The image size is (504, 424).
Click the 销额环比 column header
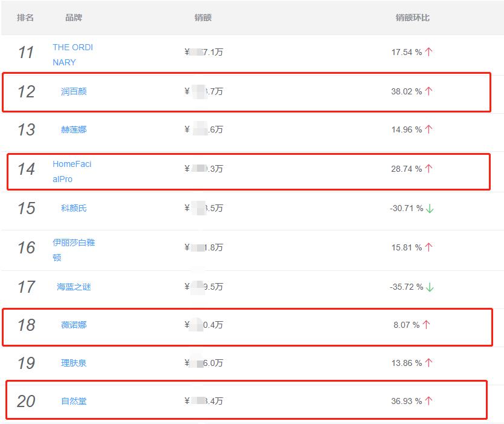pos(414,18)
